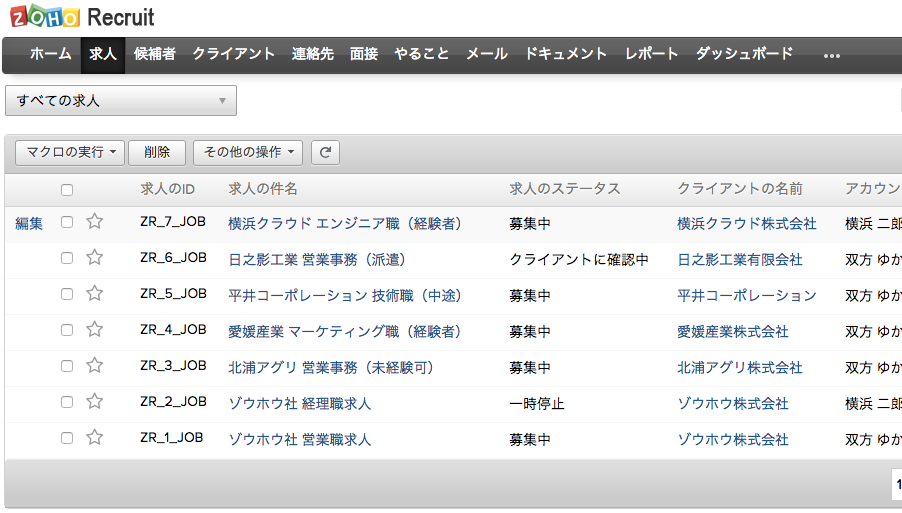Open the ダッシュボード tab
902x513 pixels.
744,54
